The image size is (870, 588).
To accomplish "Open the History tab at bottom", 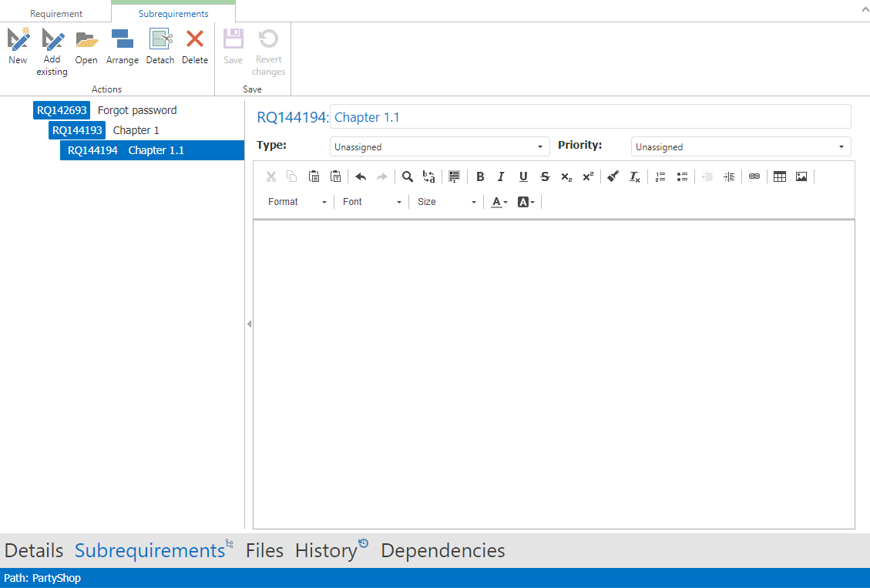I will pos(327,550).
